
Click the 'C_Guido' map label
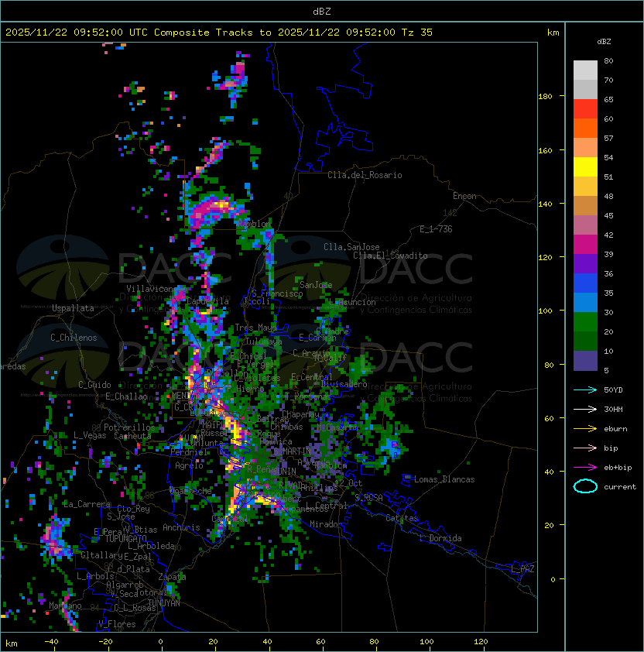94,385
